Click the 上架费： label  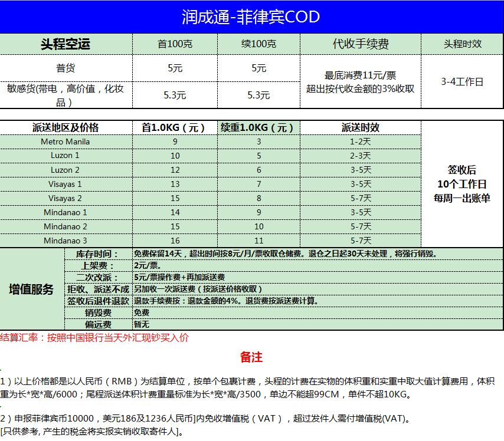coord(99,266)
